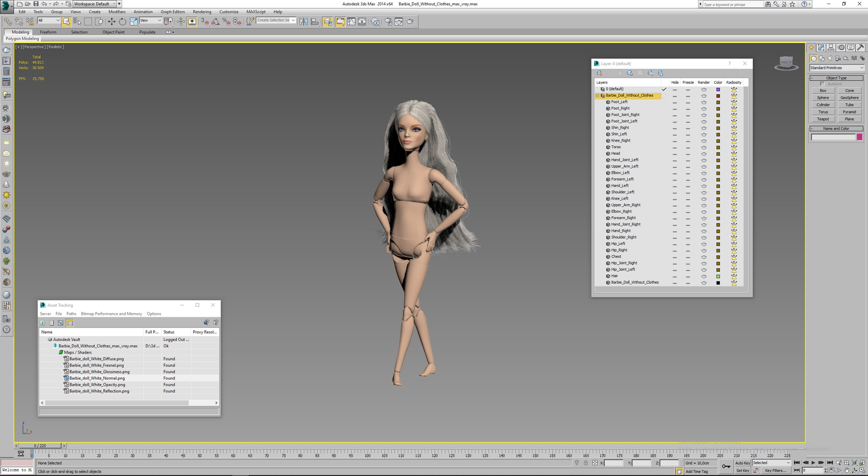Open the Modify command panel tab
This screenshot has width=868, height=476.
point(821,47)
